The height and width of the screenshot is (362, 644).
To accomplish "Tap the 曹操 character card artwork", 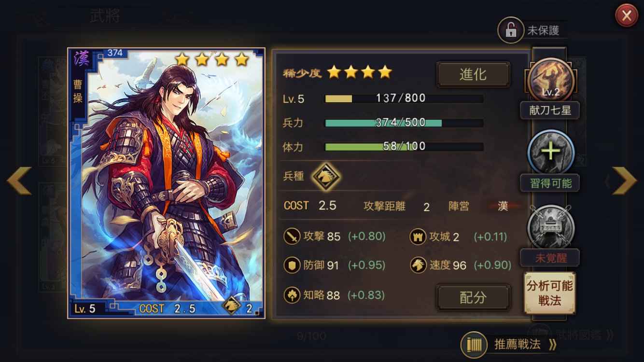I will (167, 183).
